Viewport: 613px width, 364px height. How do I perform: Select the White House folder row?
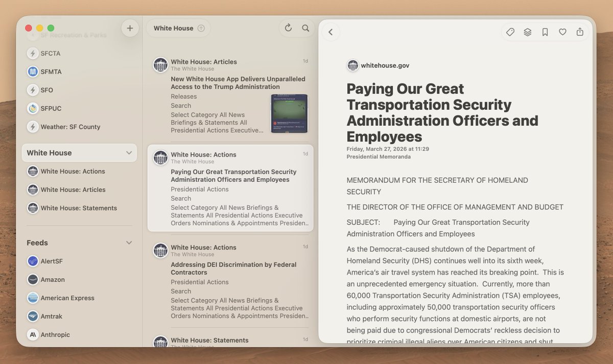coord(79,153)
